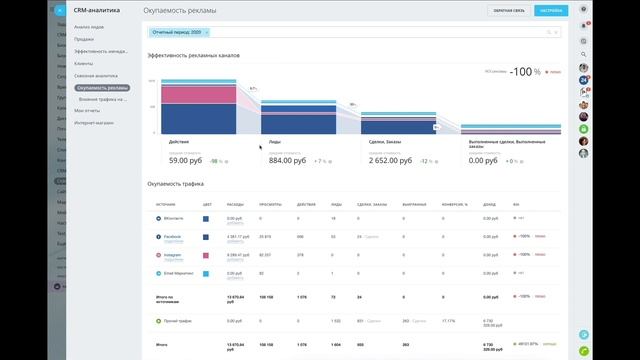Screen dimensions: 640x360
Task: Open the orange group avatar chat
Action: pos(584,105)
